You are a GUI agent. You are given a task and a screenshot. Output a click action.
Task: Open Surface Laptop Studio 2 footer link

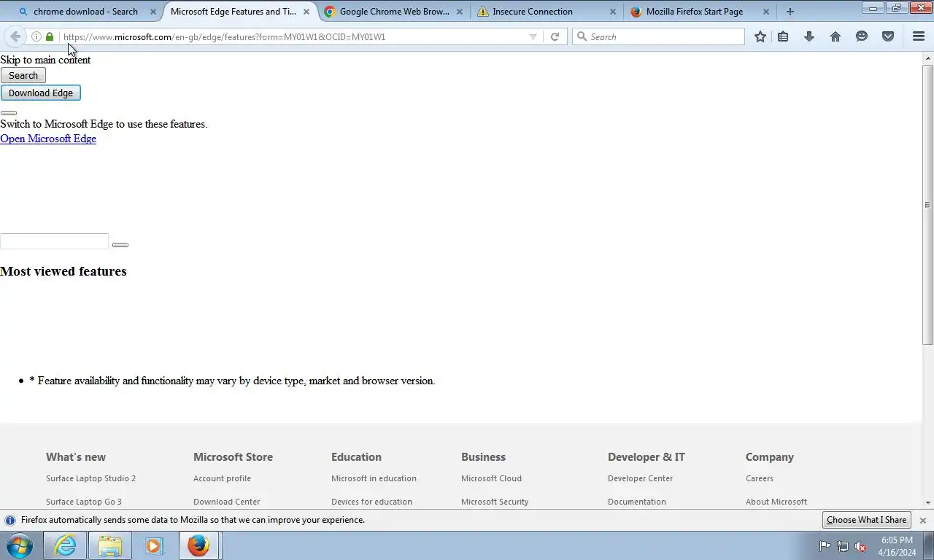coord(90,478)
